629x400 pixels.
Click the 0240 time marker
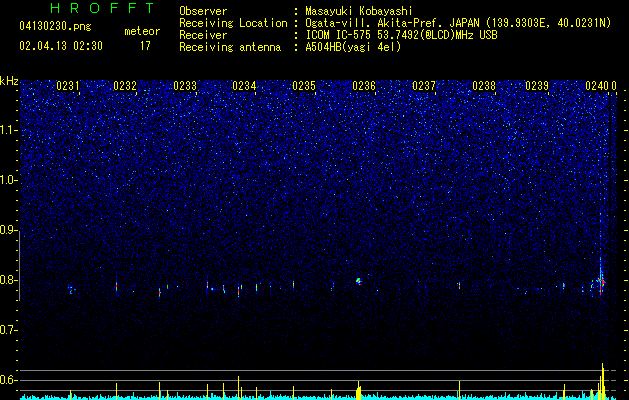(597, 86)
